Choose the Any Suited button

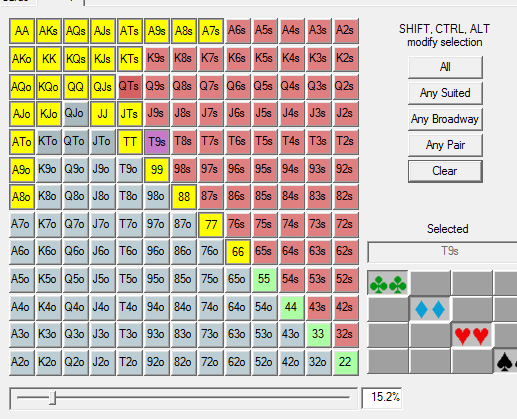(445, 93)
